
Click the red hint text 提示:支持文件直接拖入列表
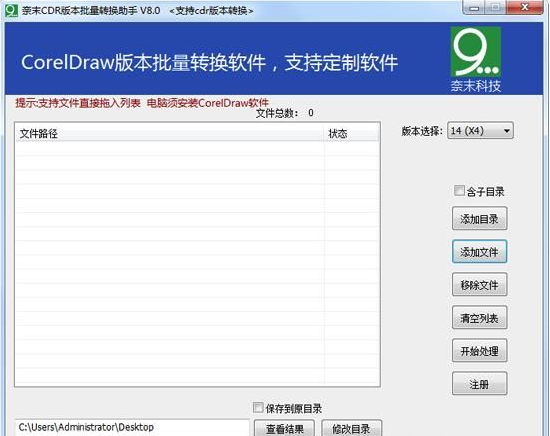click(78, 103)
